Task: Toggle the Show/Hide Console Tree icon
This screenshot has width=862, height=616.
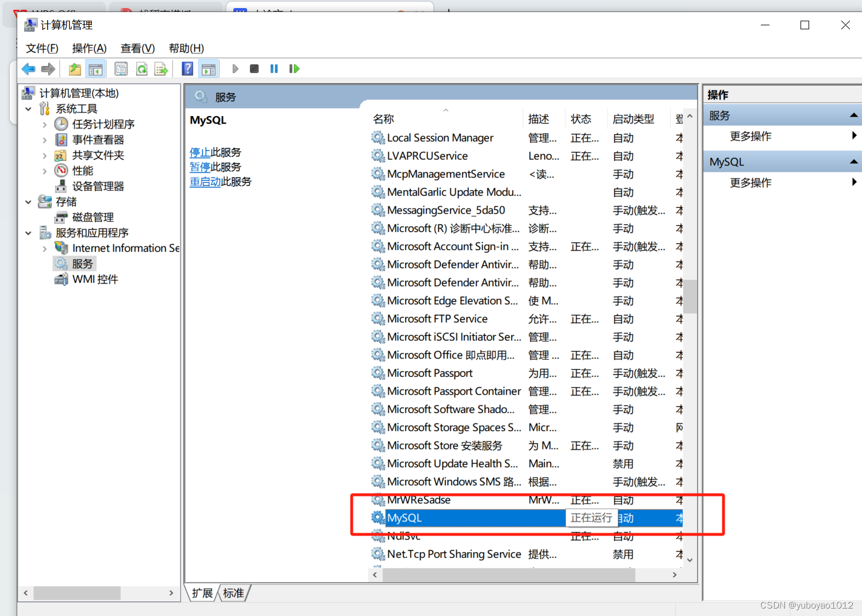Action: 95,69
